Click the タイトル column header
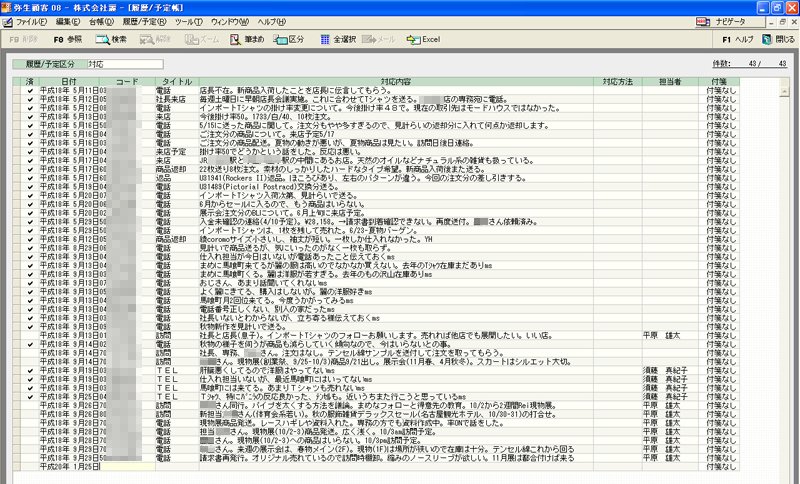 pos(177,82)
